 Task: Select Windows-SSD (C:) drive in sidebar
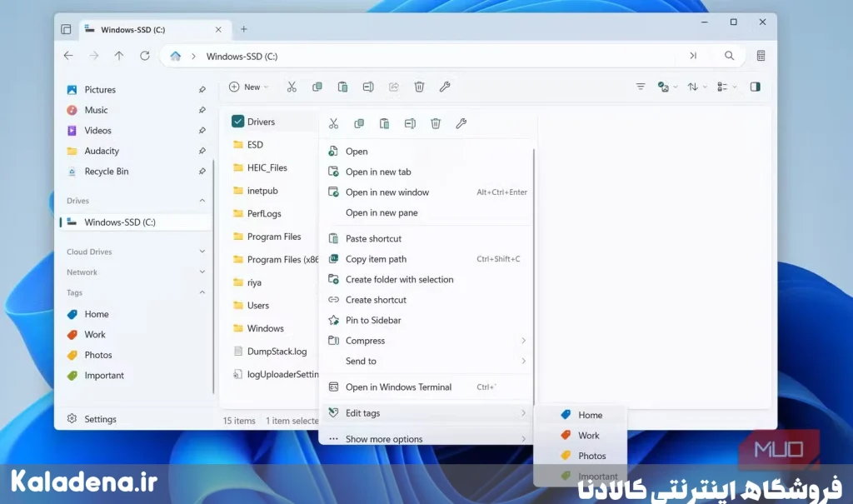coord(135,222)
